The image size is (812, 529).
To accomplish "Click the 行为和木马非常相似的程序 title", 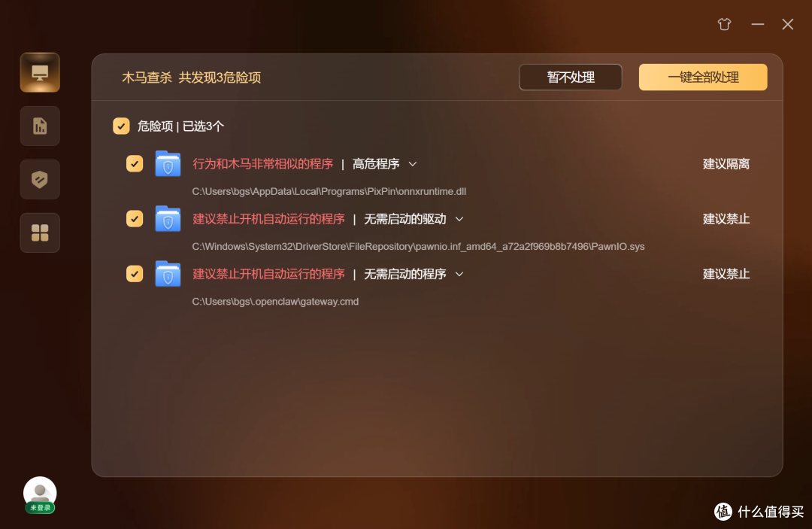I will tap(262, 164).
